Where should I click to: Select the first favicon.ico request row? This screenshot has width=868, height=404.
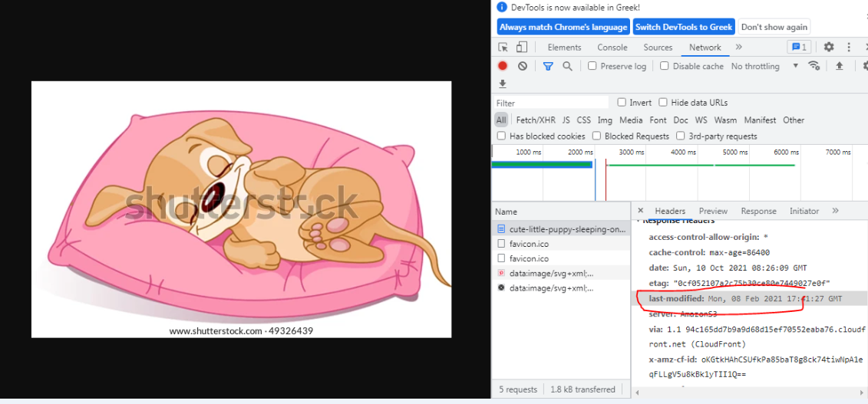pyautogui.click(x=561, y=243)
